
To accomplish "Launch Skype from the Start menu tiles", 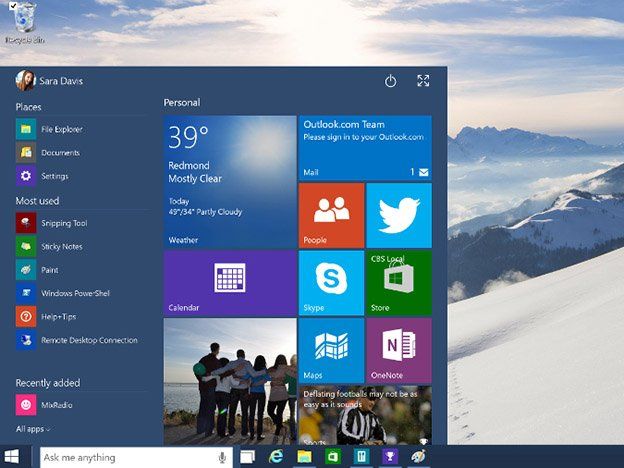I will coord(331,282).
